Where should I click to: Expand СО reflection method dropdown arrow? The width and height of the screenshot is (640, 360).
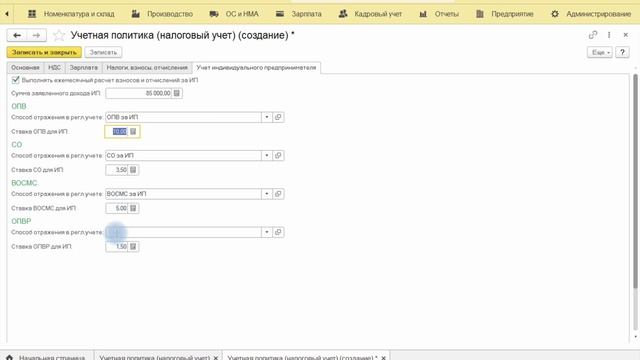pyautogui.click(x=267, y=156)
